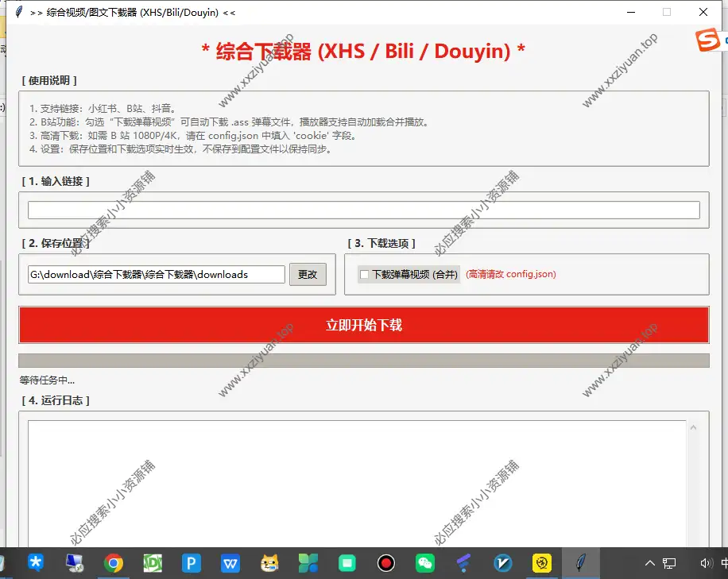Open Google Chrome from the taskbar
Image resolution: width=728 pixels, height=579 pixels.
tap(114, 563)
